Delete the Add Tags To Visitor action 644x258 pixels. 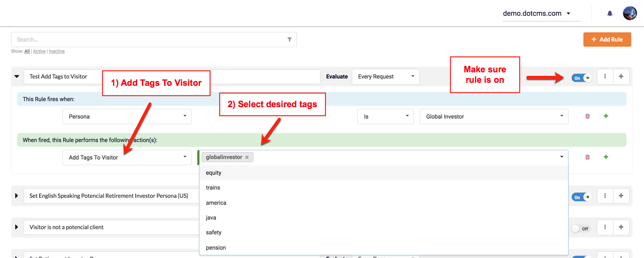[x=587, y=157]
